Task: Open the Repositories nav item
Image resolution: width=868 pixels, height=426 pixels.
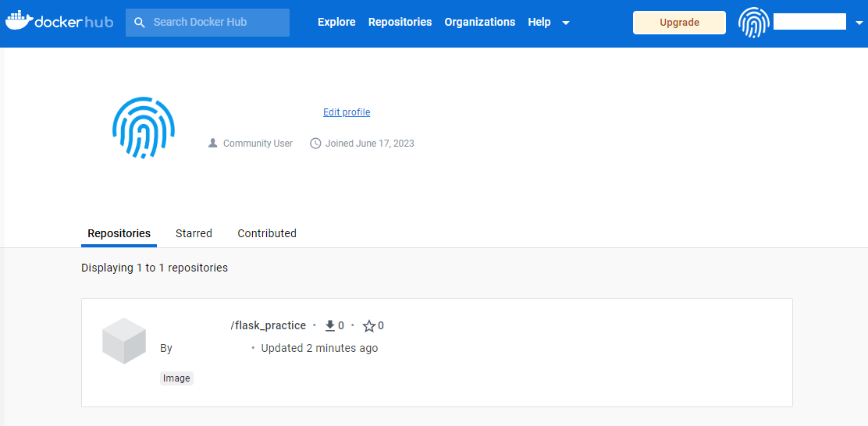Action: pyautogui.click(x=400, y=22)
